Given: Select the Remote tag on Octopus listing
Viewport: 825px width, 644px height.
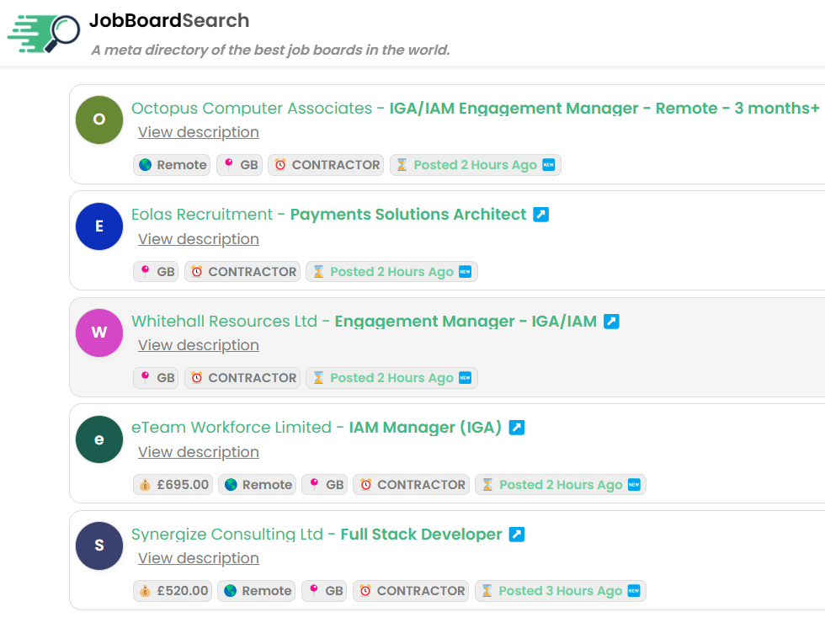Looking at the screenshot, I should 172,165.
